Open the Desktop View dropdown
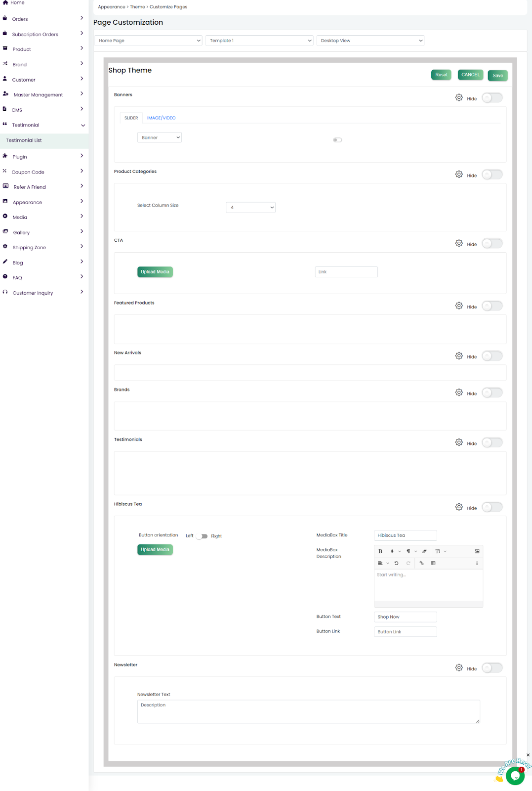 coord(370,41)
